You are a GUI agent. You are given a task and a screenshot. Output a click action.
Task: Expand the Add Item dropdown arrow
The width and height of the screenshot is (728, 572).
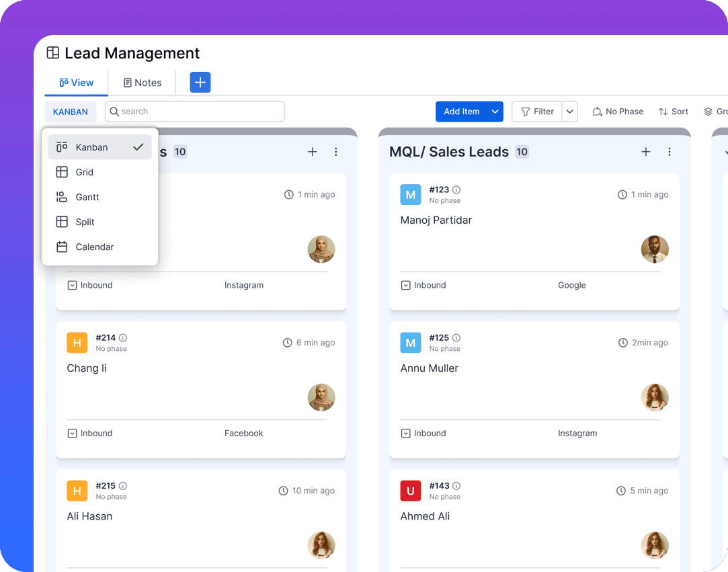click(495, 112)
